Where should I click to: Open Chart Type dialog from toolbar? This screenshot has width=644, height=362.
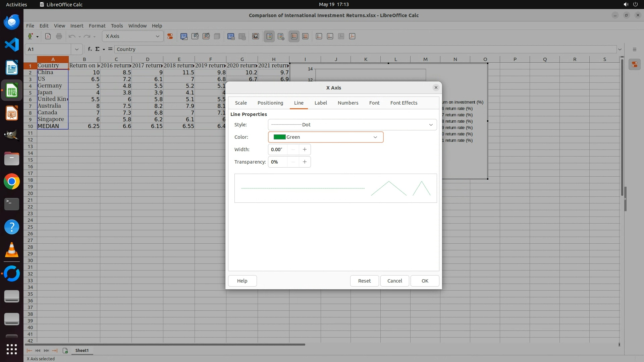click(x=184, y=36)
